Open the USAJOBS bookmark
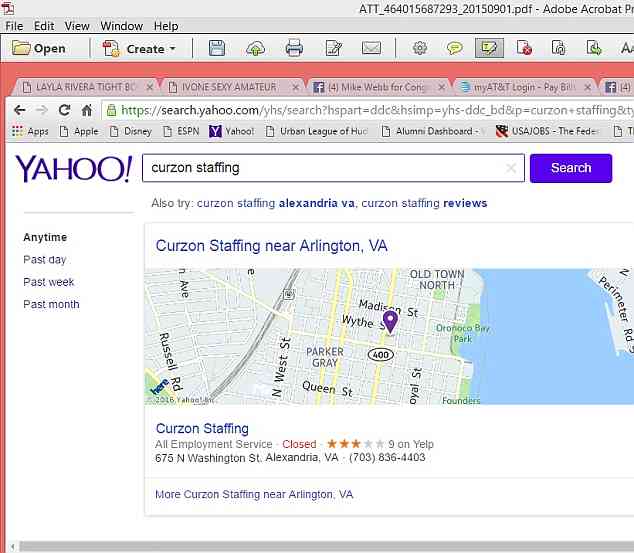 [x=548, y=131]
